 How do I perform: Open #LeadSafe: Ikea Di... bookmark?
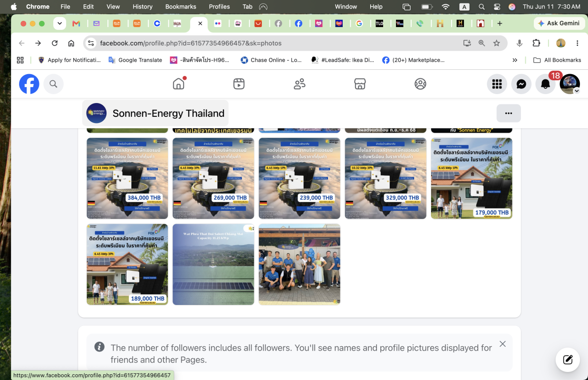click(x=342, y=60)
